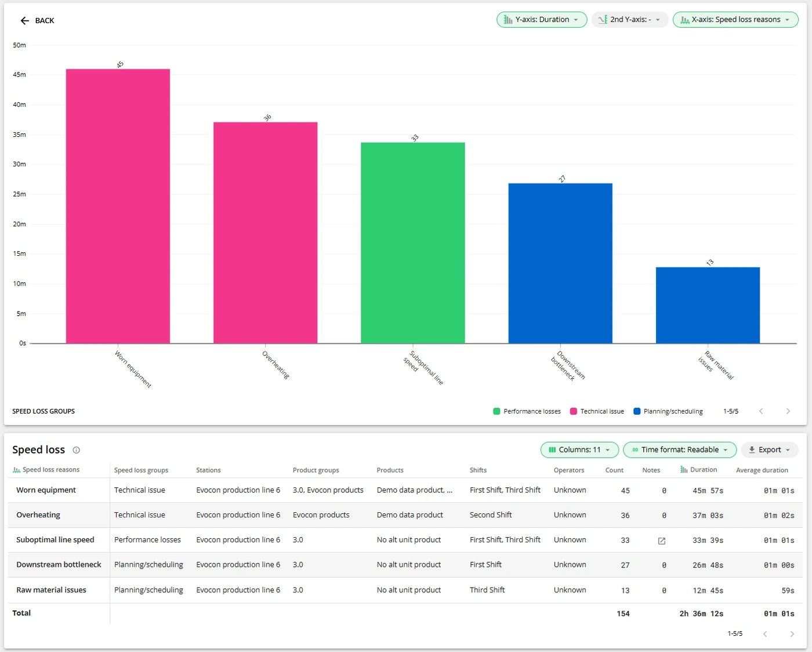This screenshot has width=812, height=652.
Task: Click the BACK label
Action: click(x=45, y=21)
